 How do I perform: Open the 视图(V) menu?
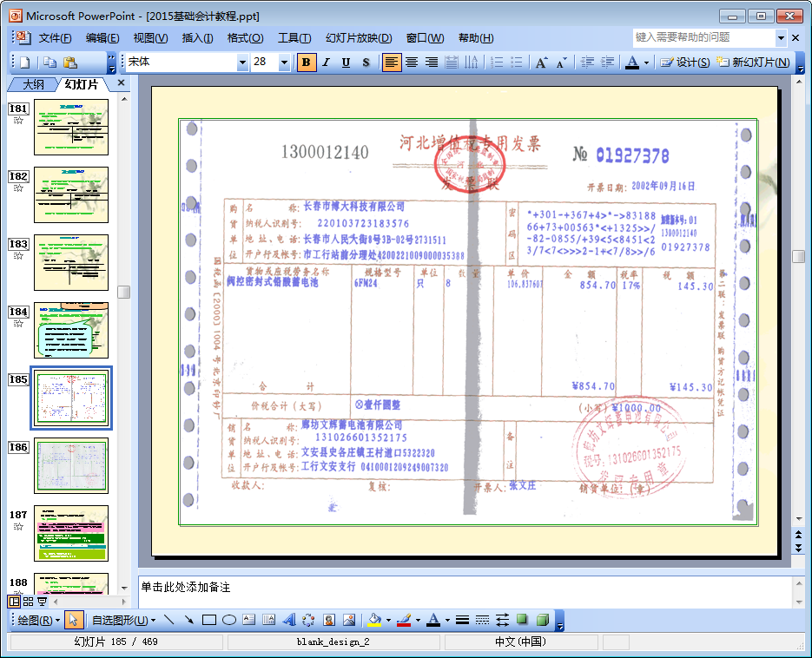coord(150,38)
